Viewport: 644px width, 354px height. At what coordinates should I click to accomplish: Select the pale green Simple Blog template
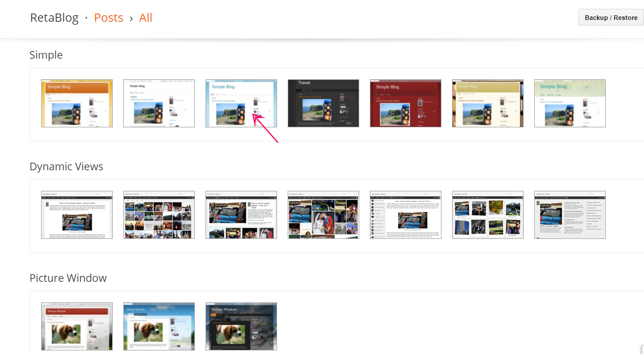569,103
